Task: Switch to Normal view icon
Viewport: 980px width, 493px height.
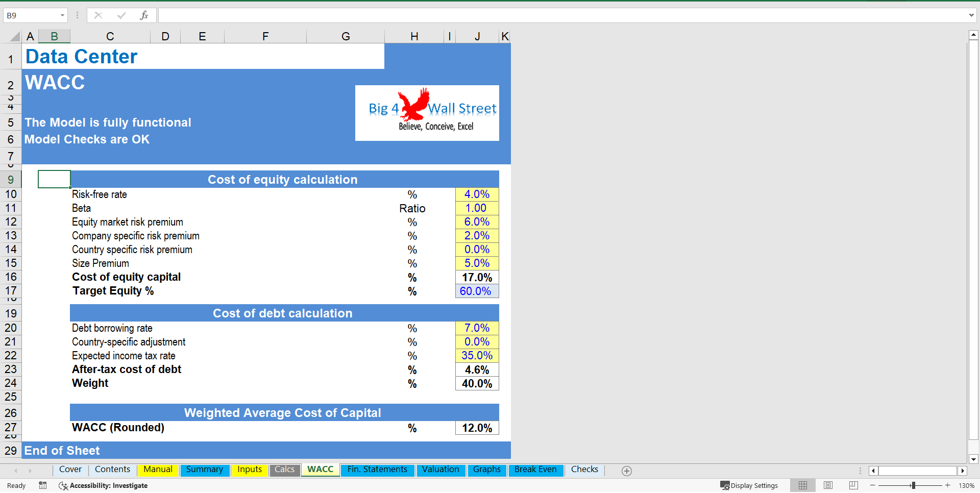Action: 803,485
